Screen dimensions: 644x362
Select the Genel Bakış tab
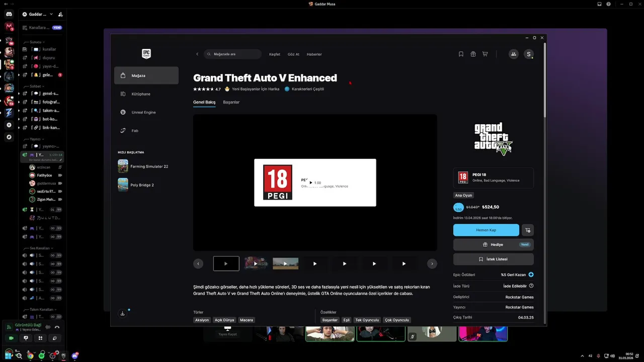pos(204,102)
